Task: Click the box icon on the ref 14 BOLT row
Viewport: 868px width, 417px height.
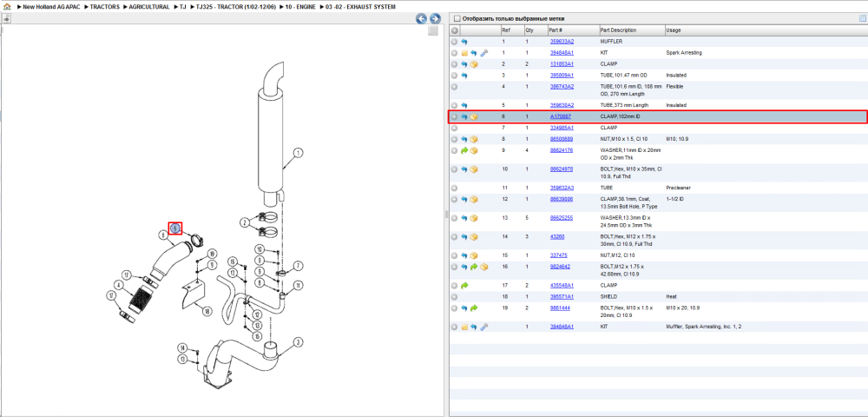Action: [474, 237]
